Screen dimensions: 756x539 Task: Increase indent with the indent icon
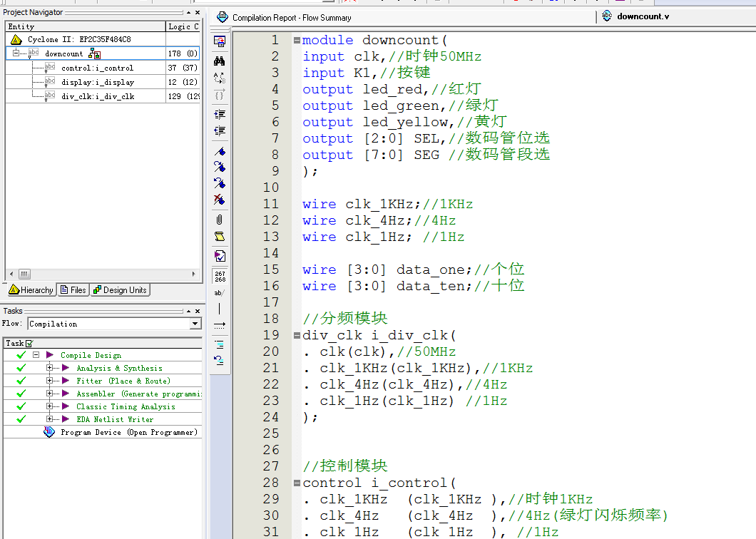click(220, 114)
